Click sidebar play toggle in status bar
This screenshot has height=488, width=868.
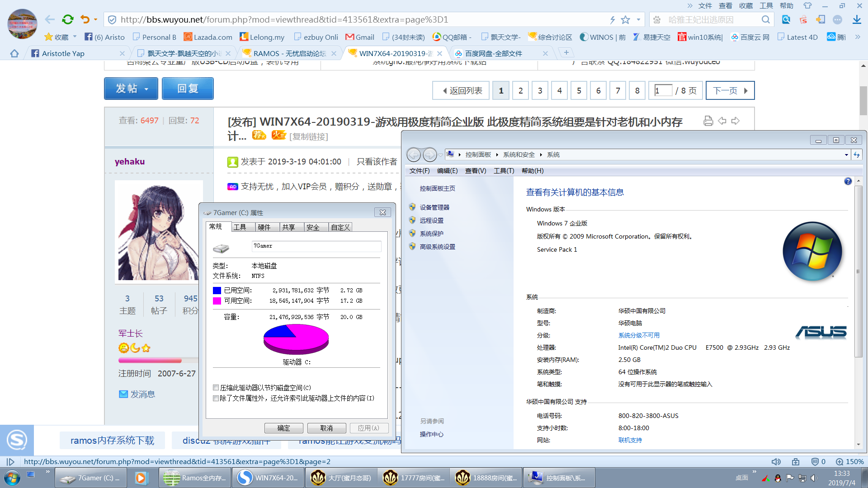coord(10,461)
